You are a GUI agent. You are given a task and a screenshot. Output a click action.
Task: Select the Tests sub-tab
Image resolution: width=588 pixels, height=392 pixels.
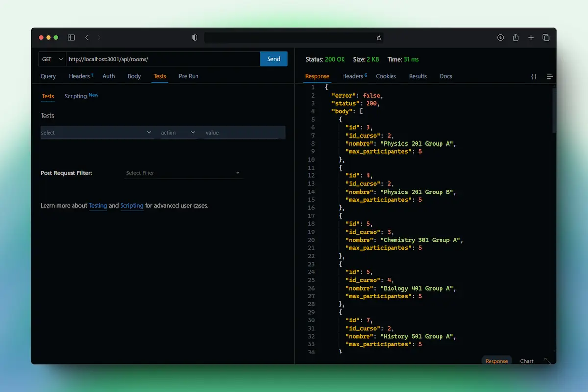48,96
